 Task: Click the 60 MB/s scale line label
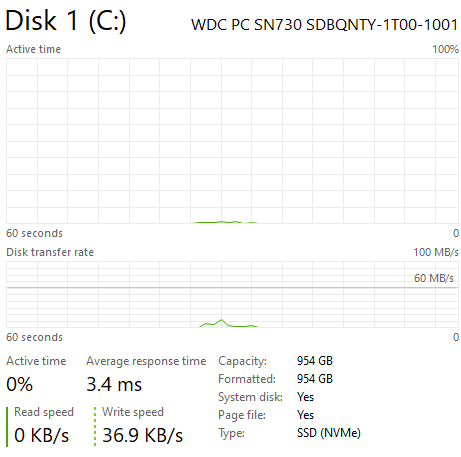point(434,278)
